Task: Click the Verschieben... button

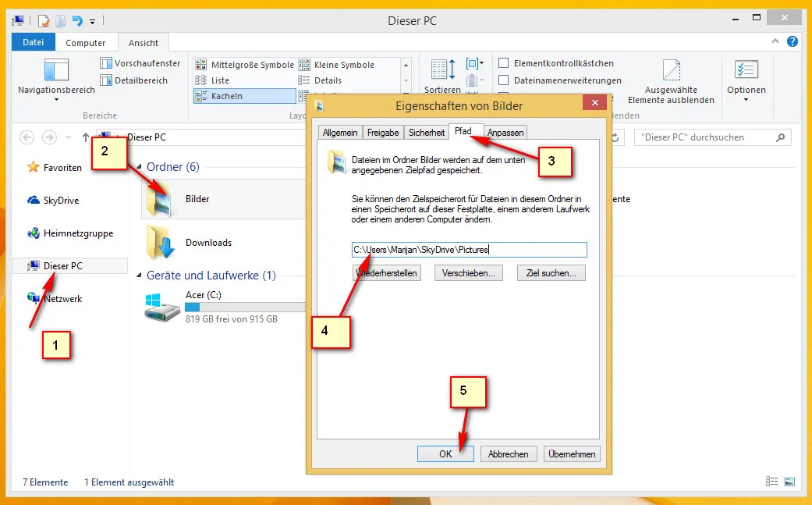Action: coord(468,273)
